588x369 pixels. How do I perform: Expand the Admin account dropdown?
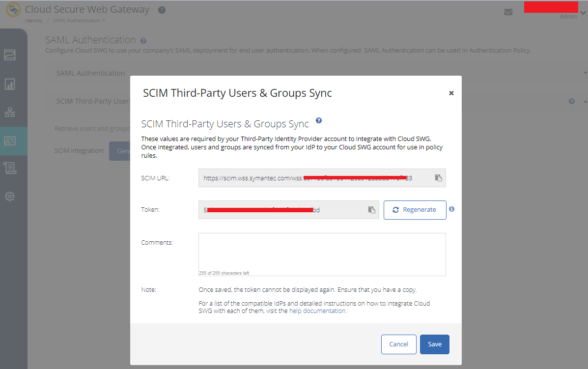click(x=583, y=13)
